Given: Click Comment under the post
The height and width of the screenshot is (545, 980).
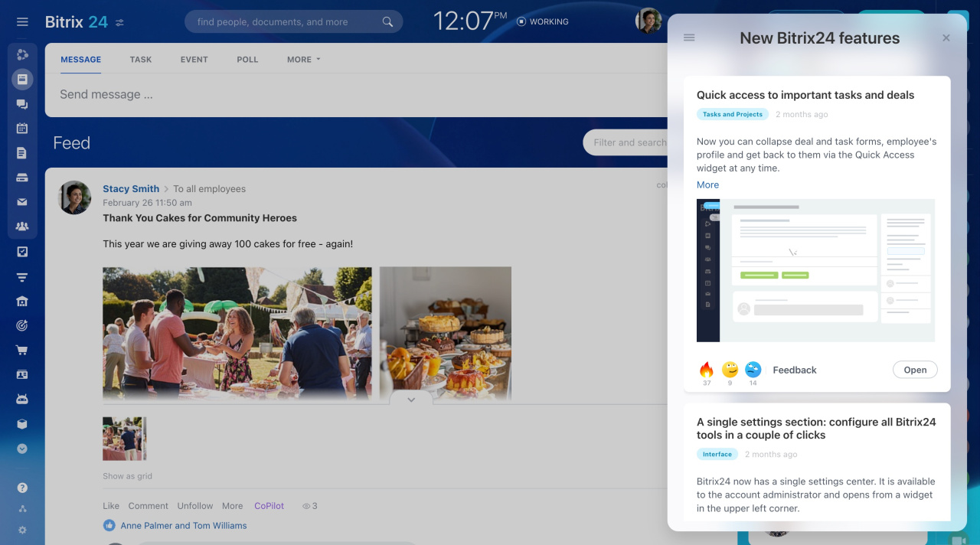Looking at the screenshot, I should click(x=149, y=506).
